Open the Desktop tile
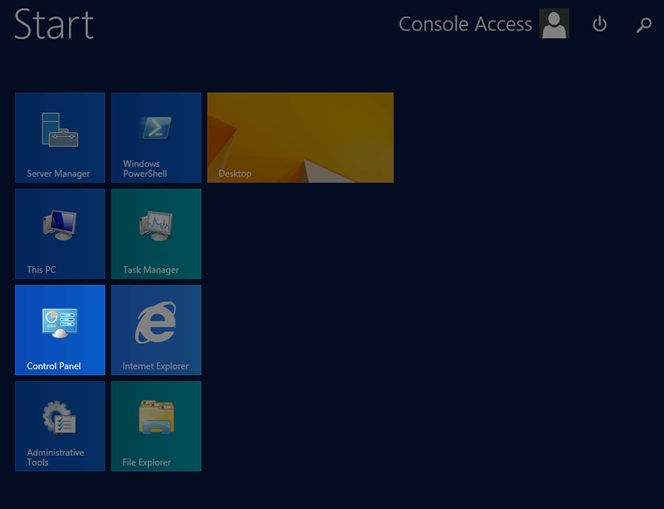The height and width of the screenshot is (509, 664). (x=300, y=138)
